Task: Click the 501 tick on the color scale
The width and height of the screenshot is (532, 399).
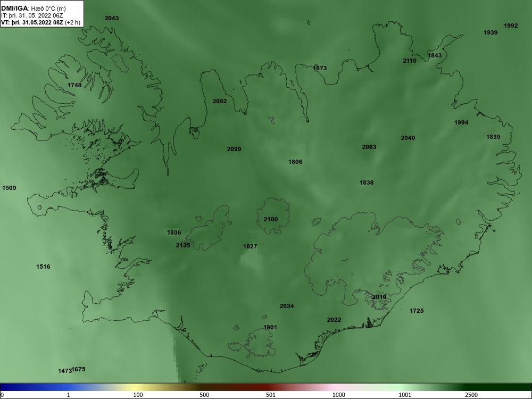Action: pos(271,395)
